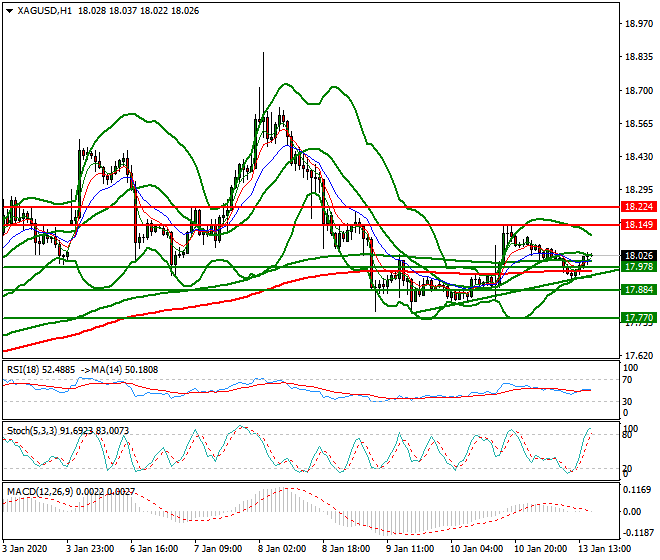Click the red 18.224 resistance price label
The width and height of the screenshot is (660, 560).
click(639, 207)
